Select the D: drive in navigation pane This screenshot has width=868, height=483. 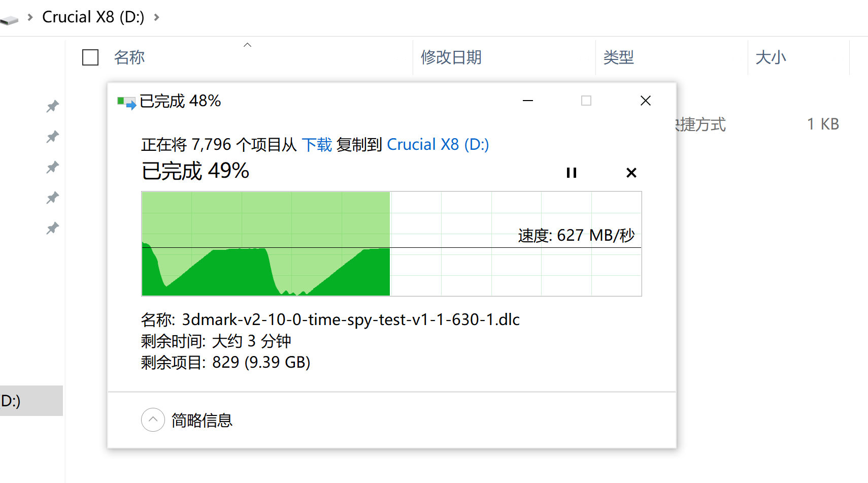pyautogui.click(x=20, y=401)
